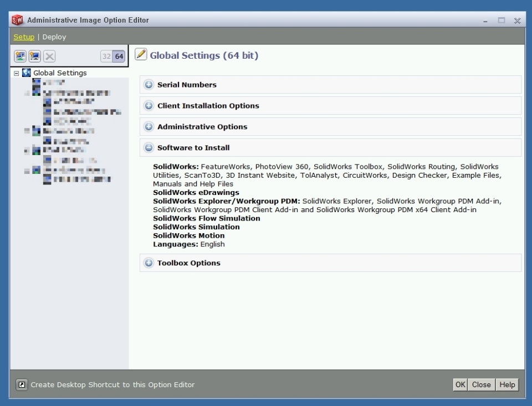The height and width of the screenshot is (406, 532).
Task: Open the Setup tab
Action: pyautogui.click(x=24, y=37)
